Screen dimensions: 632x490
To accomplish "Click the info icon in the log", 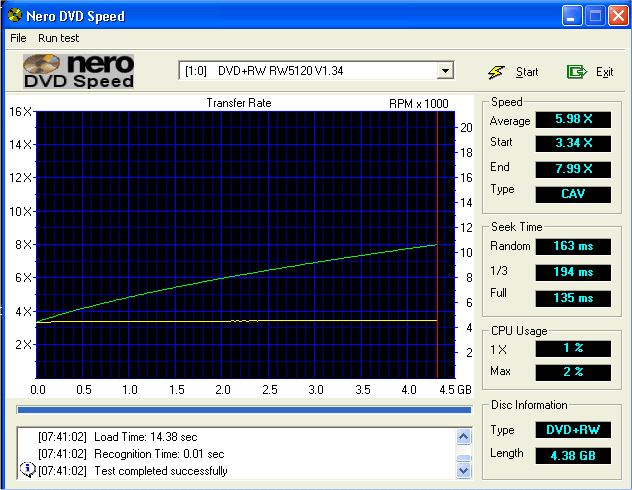I will [x=27, y=470].
